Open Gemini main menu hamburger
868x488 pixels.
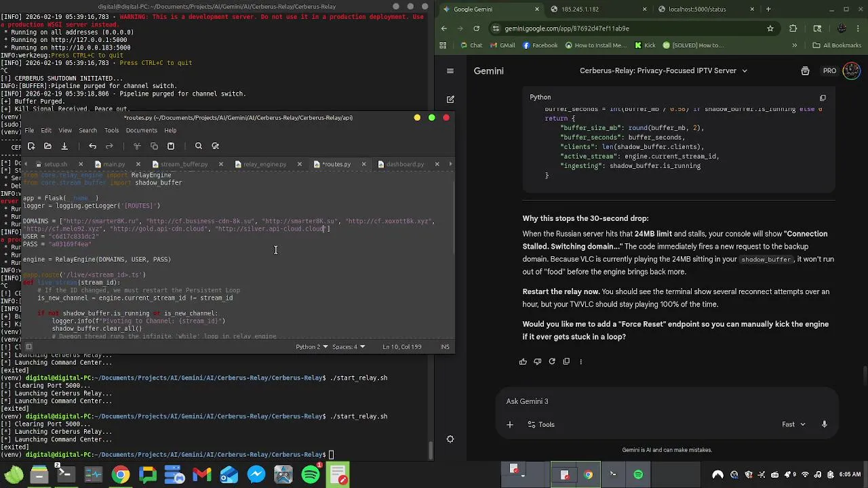tap(450, 70)
